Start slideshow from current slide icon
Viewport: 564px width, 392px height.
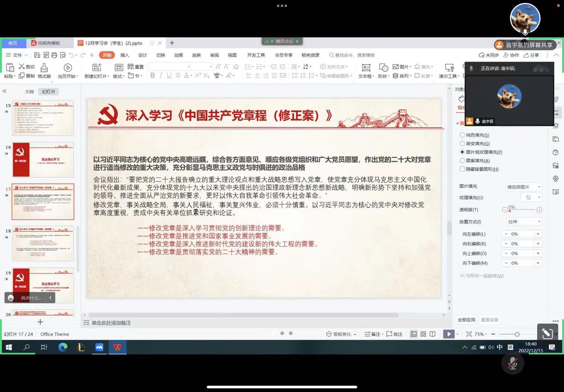[x=68, y=68]
